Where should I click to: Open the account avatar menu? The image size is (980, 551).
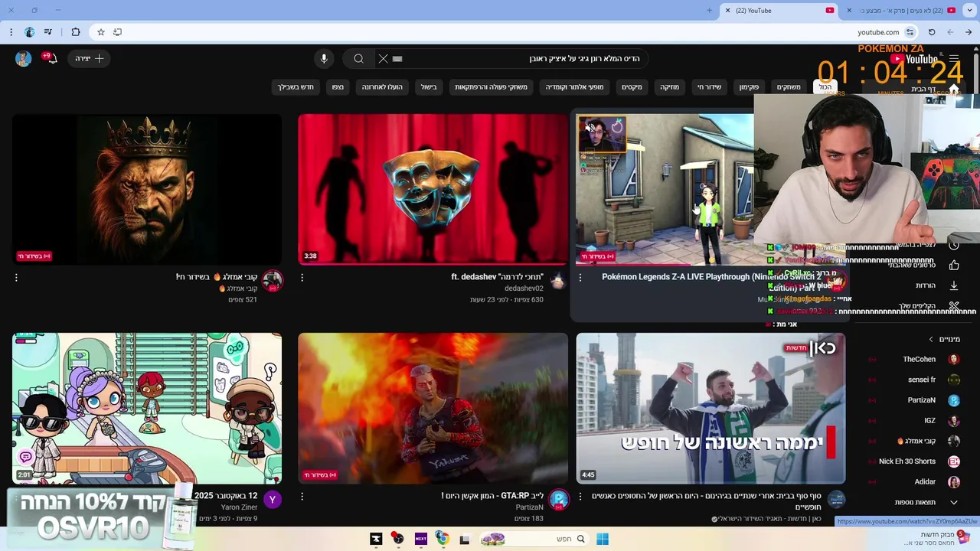(x=24, y=59)
